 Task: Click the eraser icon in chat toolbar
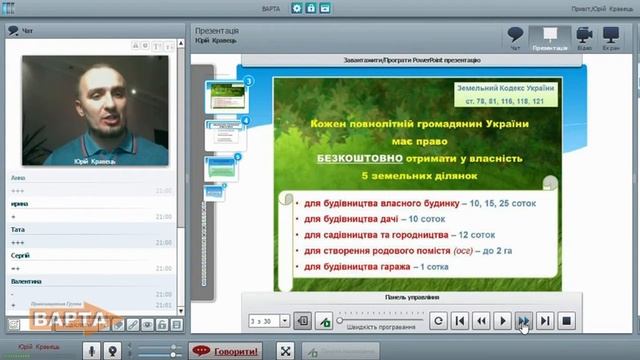click(x=118, y=325)
